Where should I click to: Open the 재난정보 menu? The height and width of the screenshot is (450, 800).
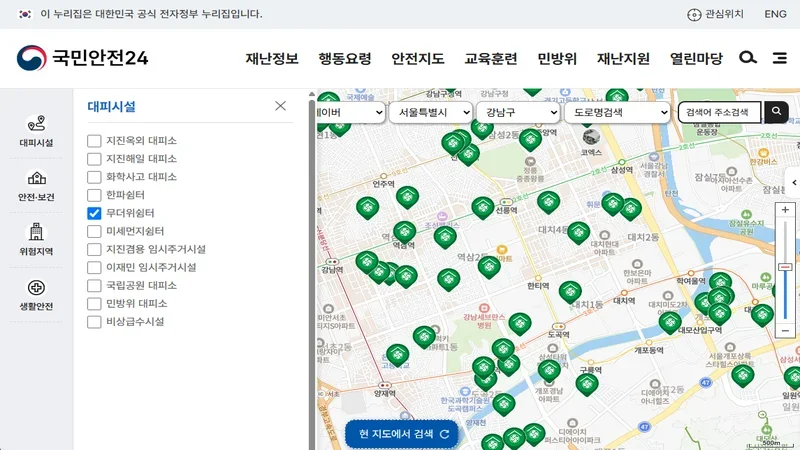click(x=272, y=59)
